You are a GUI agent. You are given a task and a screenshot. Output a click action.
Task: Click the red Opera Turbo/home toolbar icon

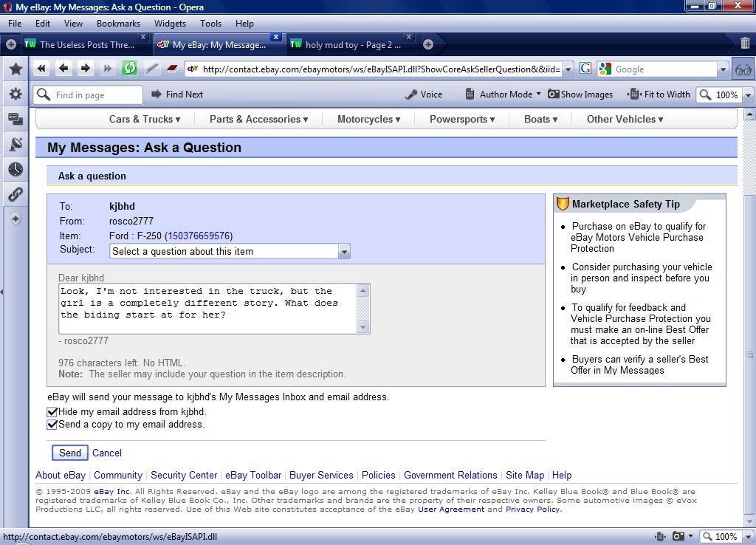172,69
